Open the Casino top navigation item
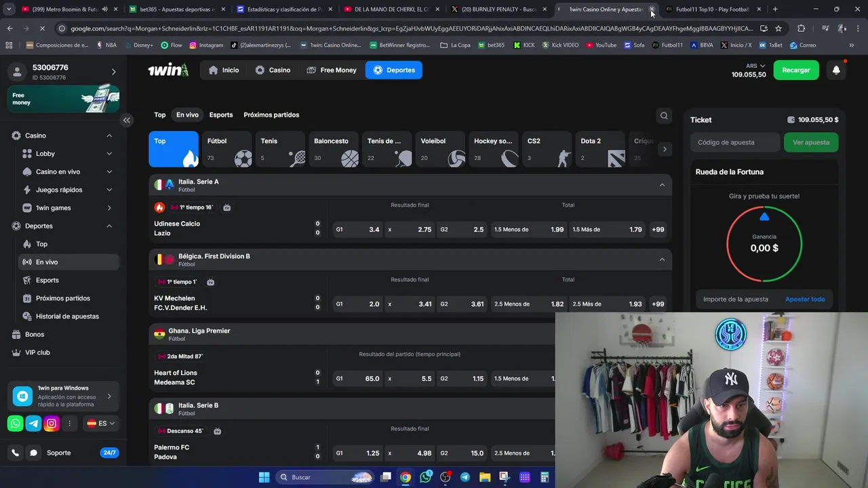This screenshot has width=868, height=488. pyautogui.click(x=273, y=70)
